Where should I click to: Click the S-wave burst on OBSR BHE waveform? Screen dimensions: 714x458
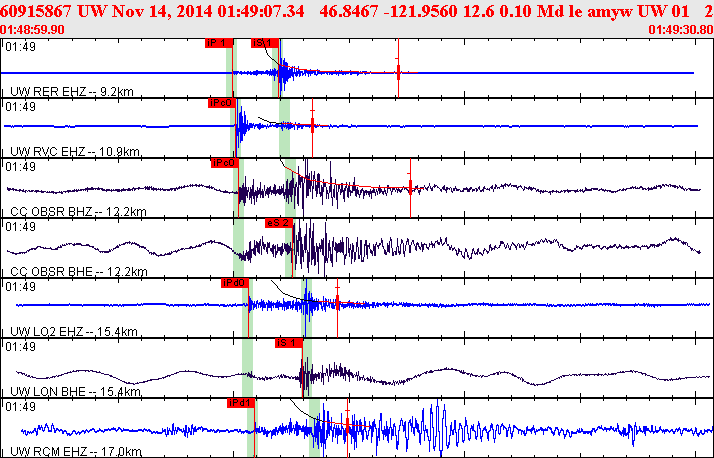click(312, 248)
